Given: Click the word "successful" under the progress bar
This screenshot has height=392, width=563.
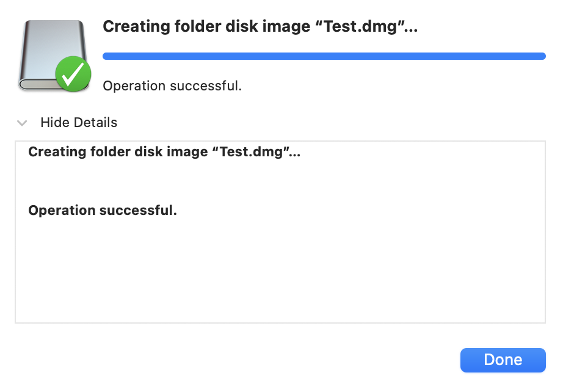Looking at the screenshot, I should pos(206,86).
